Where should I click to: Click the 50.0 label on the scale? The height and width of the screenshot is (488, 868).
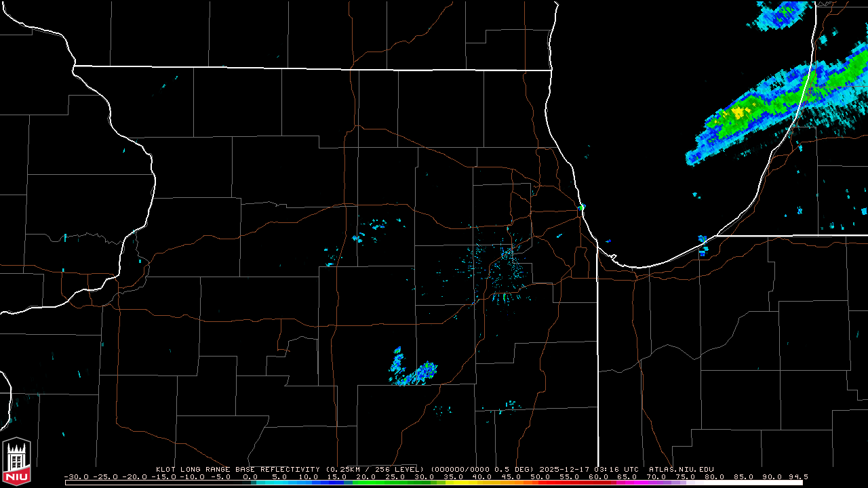click(540, 476)
